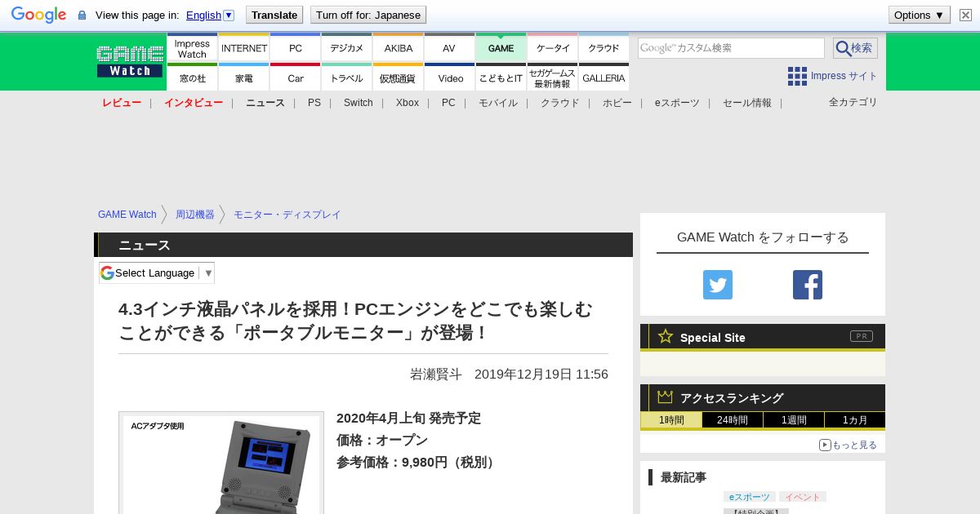The width and height of the screenshot is (980, 514).
Task: Click the access ranking crown icon
Action: click(x=666, y=397)
